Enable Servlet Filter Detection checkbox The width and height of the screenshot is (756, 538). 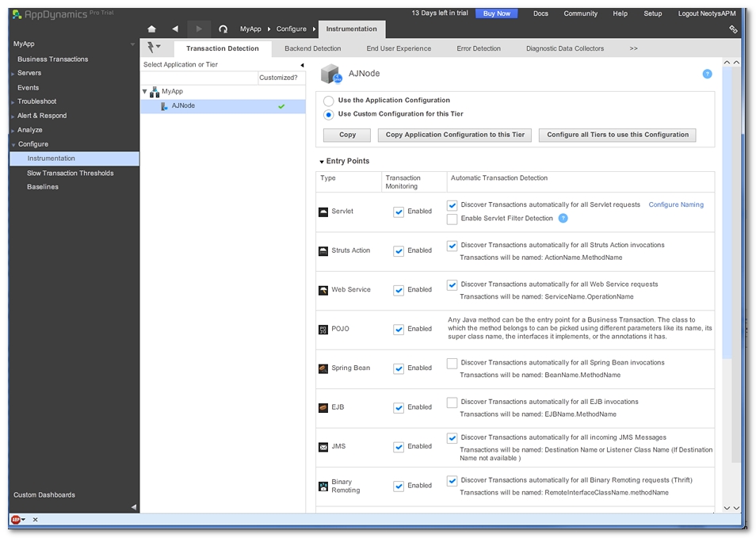(452, 219)
